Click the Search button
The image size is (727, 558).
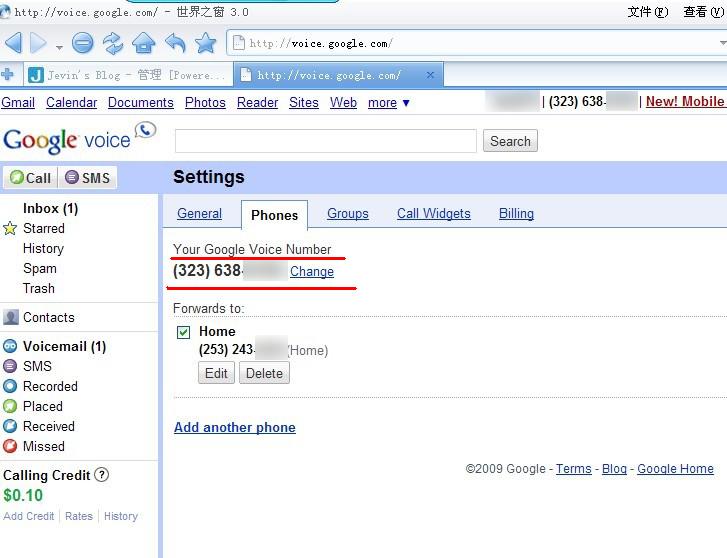point(510,141)
